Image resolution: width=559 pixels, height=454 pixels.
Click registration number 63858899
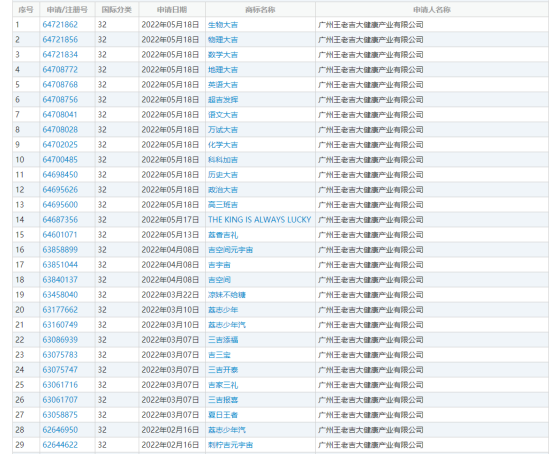pos(60,250)
